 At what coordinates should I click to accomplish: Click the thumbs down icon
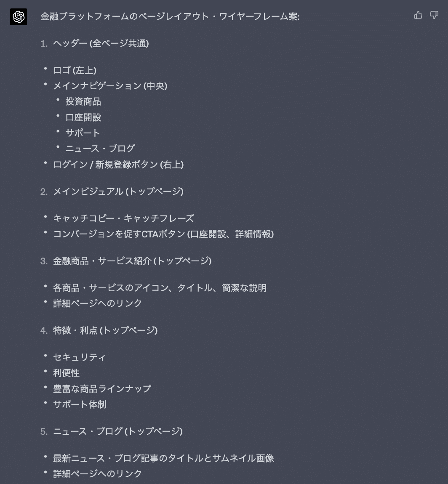(434, 16)
